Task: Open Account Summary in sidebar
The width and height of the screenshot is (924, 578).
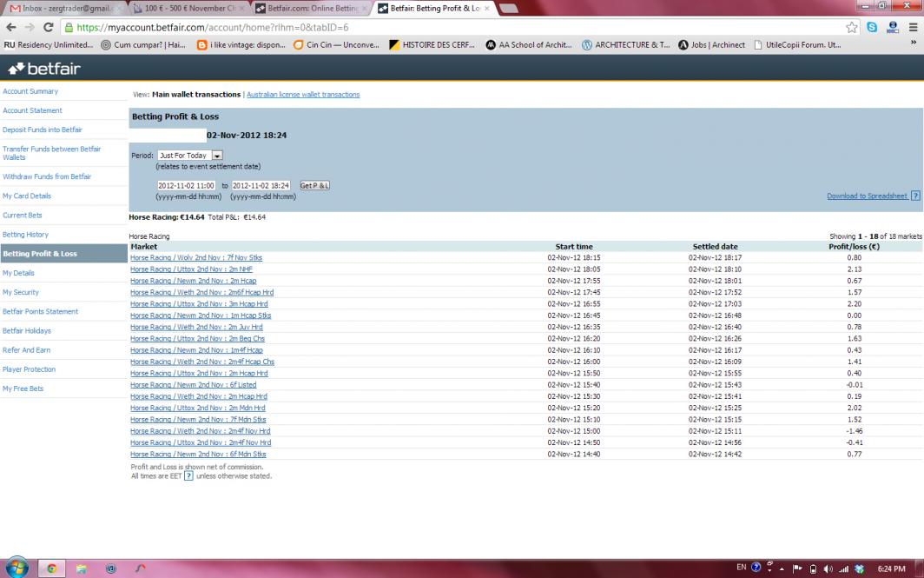Action: tap(30, 91)
